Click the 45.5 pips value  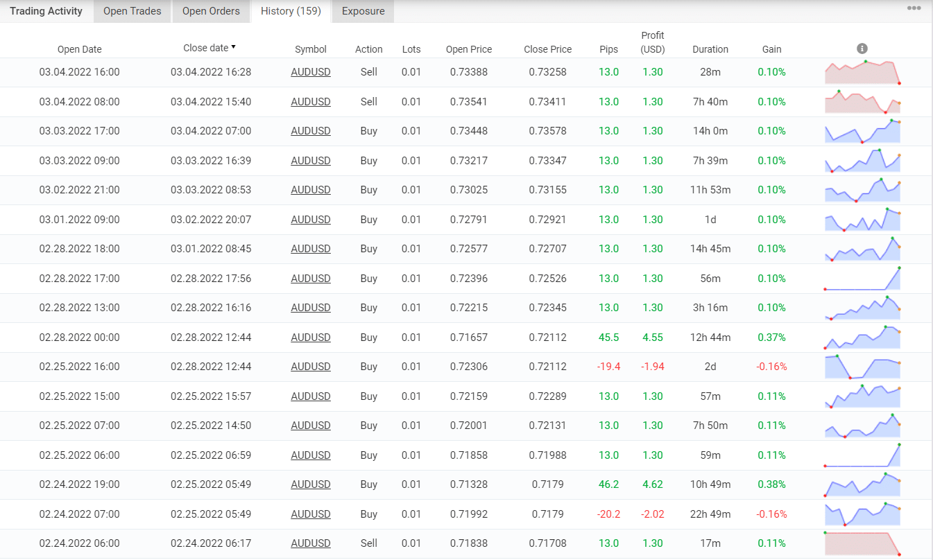click(608, 338)
